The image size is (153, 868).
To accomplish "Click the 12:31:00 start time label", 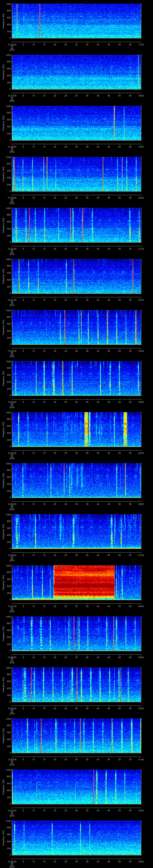I will tap(12, 810).
